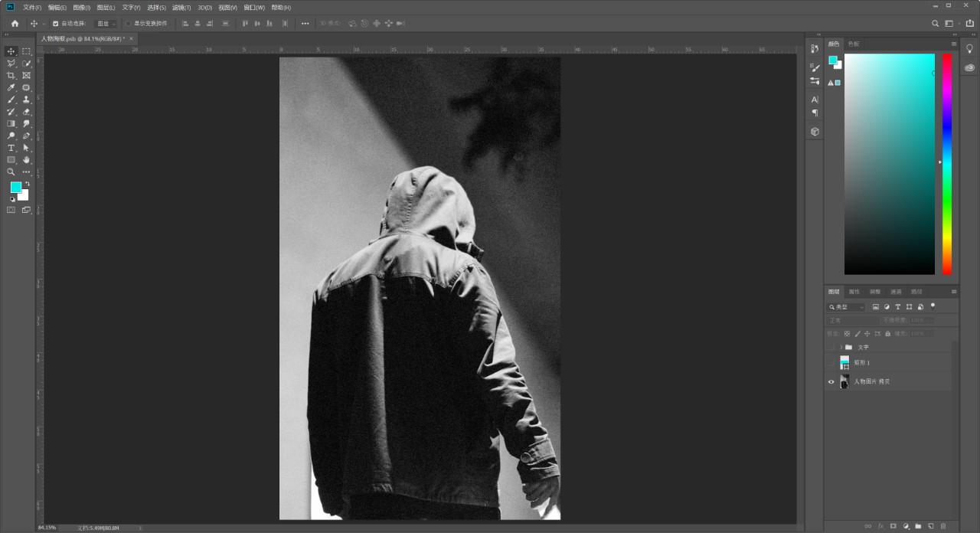Go to the Home screen
980x533 pixels.
click(x=15, y=24)
